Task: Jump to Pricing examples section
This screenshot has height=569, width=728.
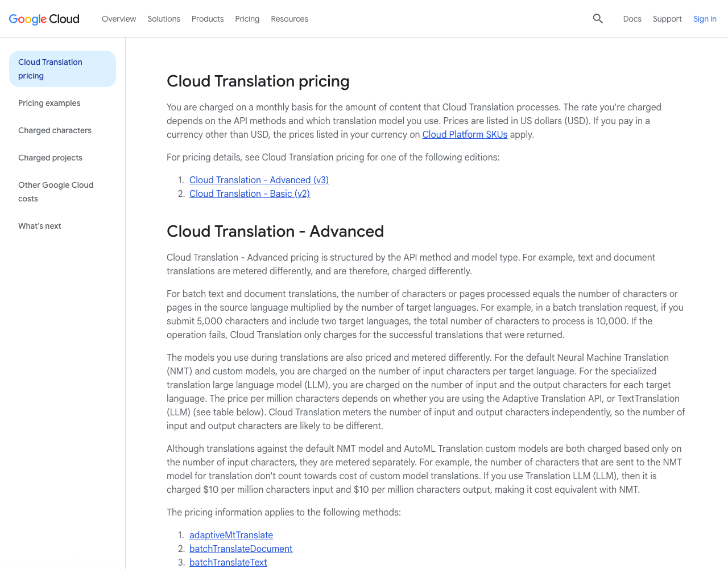Action: (x=49, y=103)
